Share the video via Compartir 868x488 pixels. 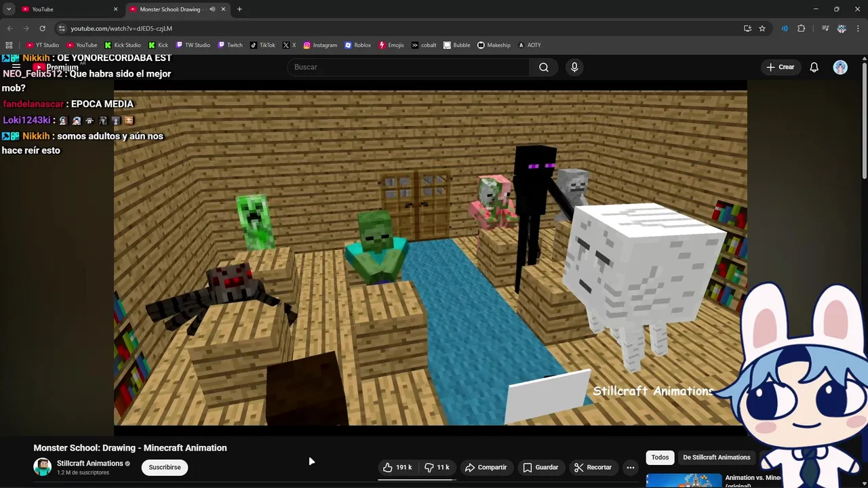pos(486,467)
